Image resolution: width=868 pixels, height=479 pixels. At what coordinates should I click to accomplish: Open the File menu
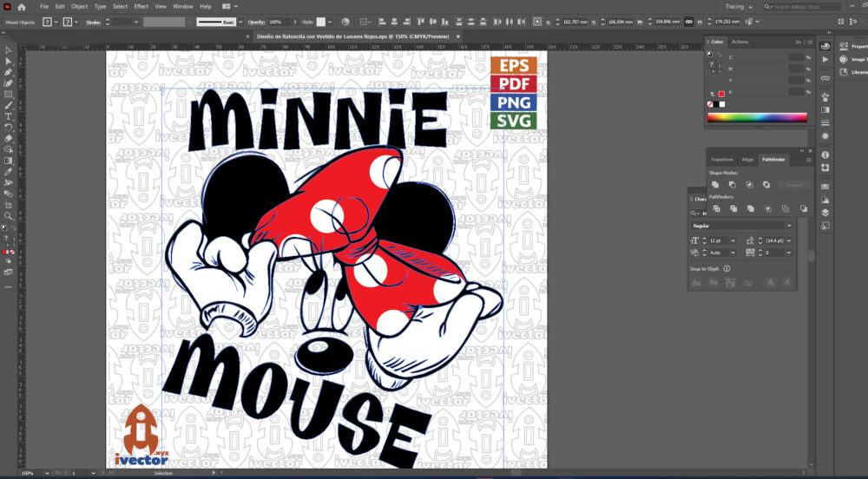click(x=44, y=7)
